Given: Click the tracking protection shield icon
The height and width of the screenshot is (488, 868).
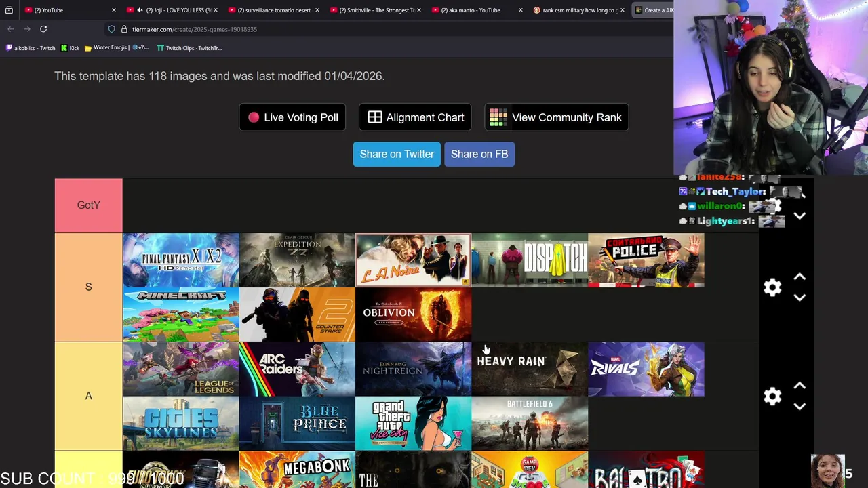Looking at the screenshot, I should [x=111, y=29].
